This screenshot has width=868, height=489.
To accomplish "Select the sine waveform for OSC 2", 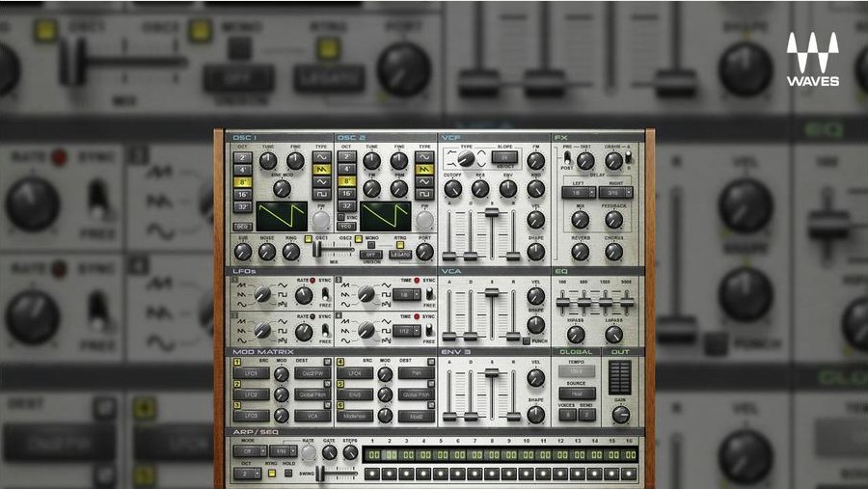I will tap(424, 157).
